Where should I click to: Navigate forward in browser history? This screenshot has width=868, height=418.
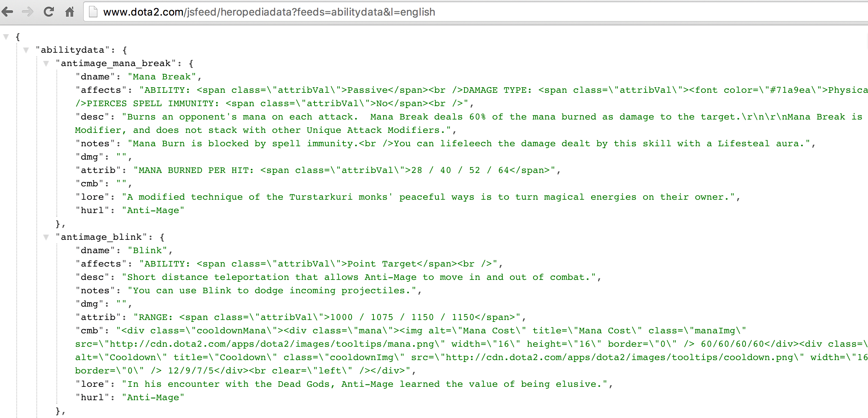coord(28,12)
